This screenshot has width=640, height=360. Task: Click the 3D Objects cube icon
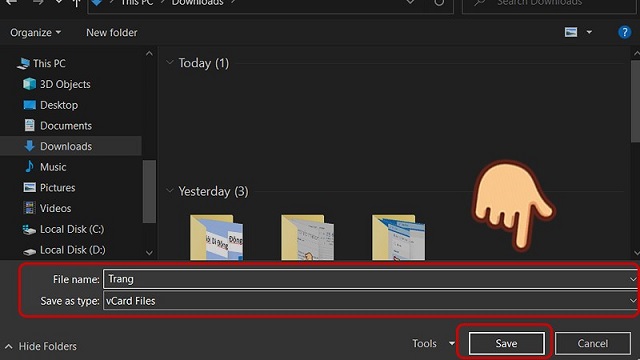click(29, 84)
